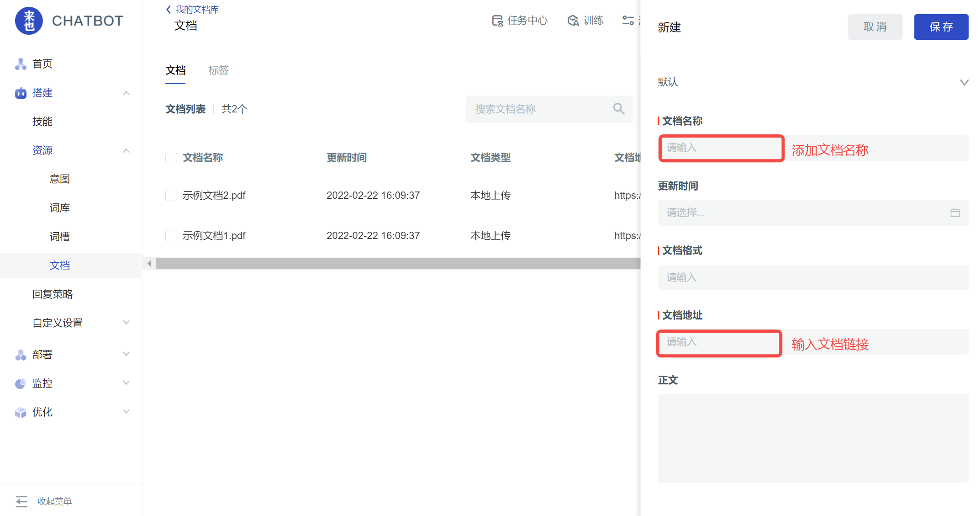Collapse the 搭建 menu section
Screen dimensions: 980x516
(126, 93)
